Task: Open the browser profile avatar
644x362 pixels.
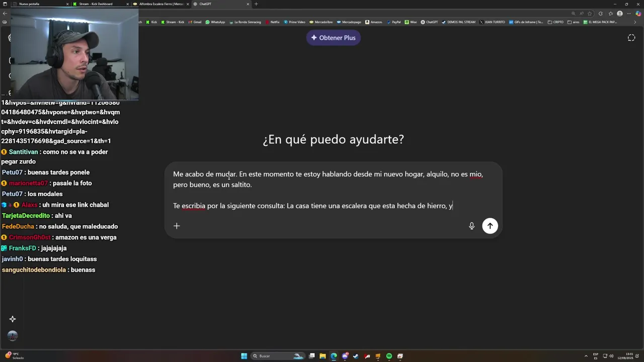Action: [620, 14]
